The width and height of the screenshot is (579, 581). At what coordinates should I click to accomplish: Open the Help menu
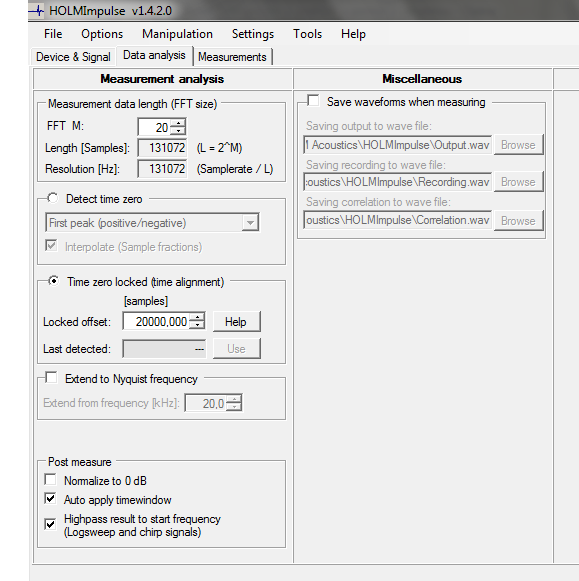(353, 34)
